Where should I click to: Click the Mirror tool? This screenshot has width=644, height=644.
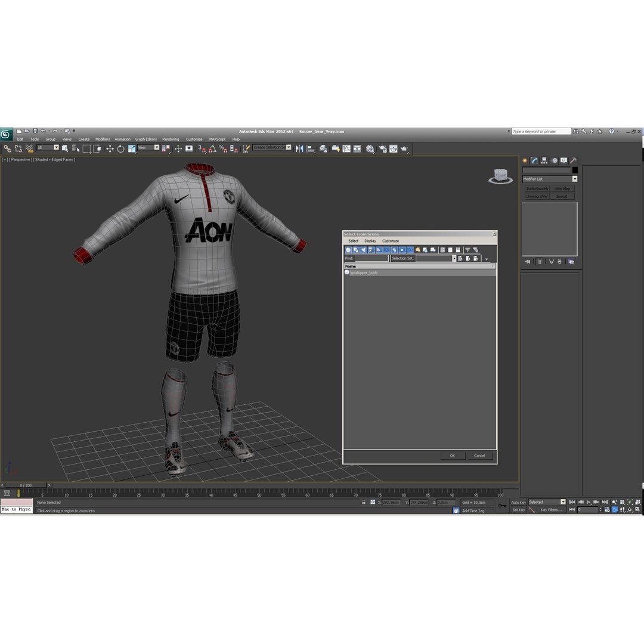coord(299,148)
